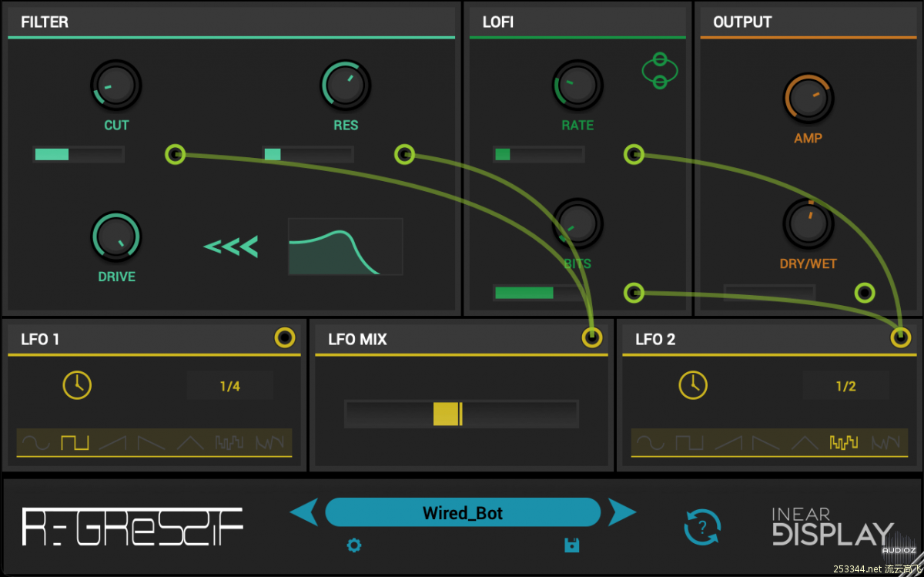The image size is (924, 577).
Task: Click the Regressif plugin logo
Action: 132,527
